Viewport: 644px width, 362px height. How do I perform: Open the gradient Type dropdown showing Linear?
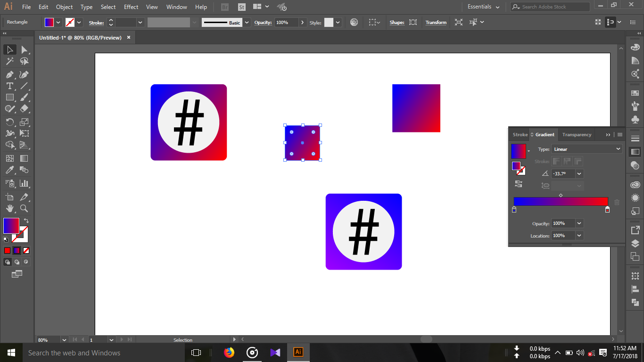coord(586,149)
